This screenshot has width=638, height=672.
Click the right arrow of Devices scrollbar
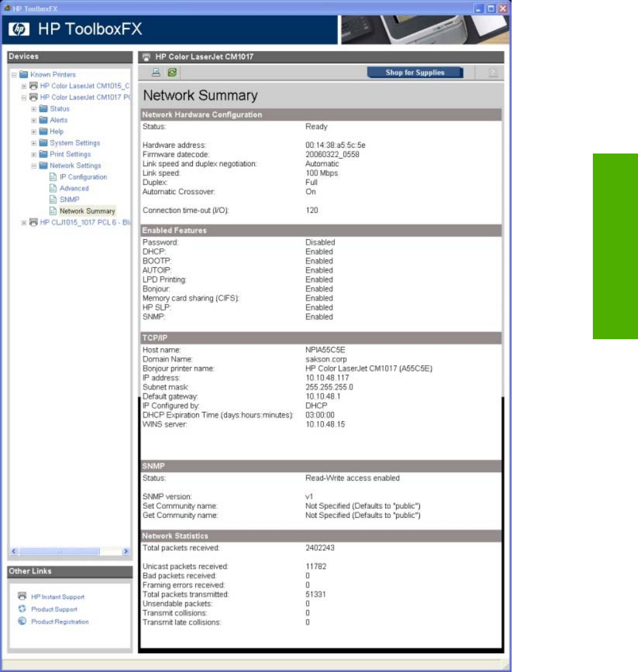(126, 551)
